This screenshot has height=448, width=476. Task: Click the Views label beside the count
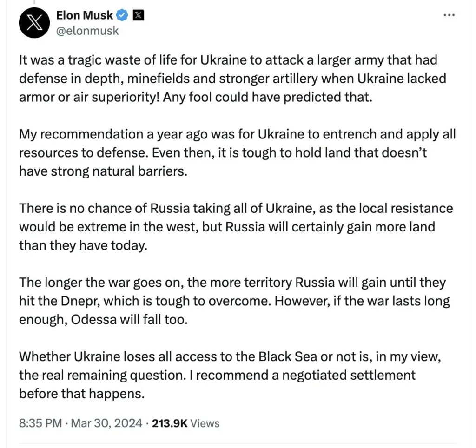(205, 423)
